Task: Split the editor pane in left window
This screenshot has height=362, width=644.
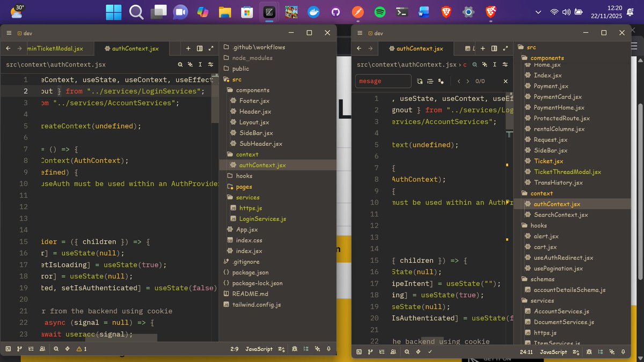Action: click(200, 48)
